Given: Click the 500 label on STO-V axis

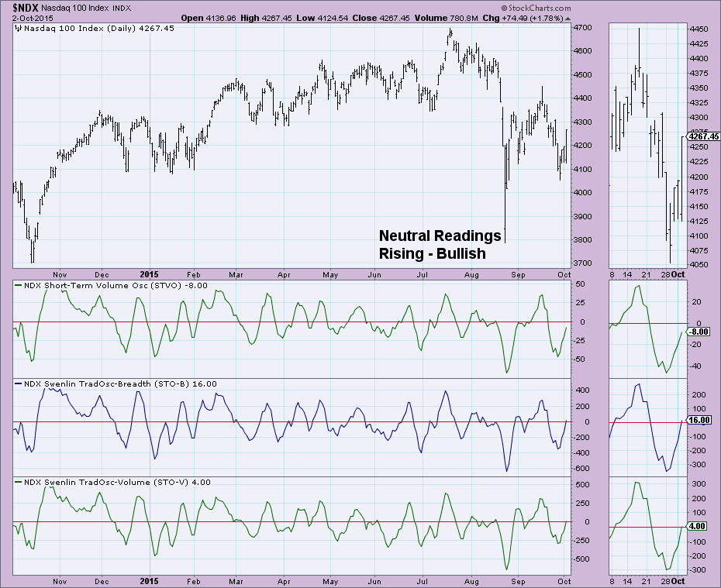Looking at the screenshot, I should (x=582, y=485).
